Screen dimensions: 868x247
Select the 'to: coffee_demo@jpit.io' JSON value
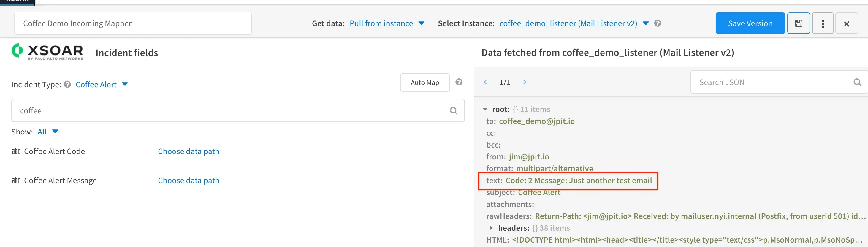coord(537,121)
